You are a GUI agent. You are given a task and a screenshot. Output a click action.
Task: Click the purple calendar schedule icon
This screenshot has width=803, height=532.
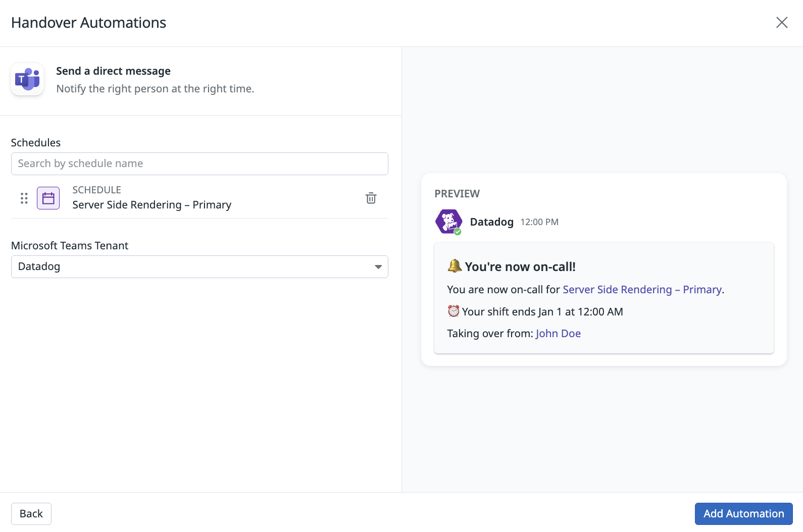(x=48, y=198)
